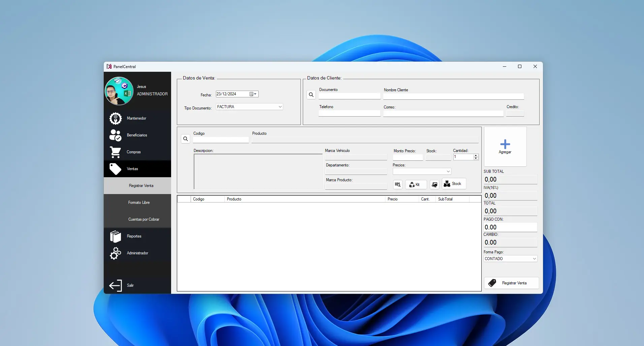Open the Registrar Venta submenu item

[137, 186]
